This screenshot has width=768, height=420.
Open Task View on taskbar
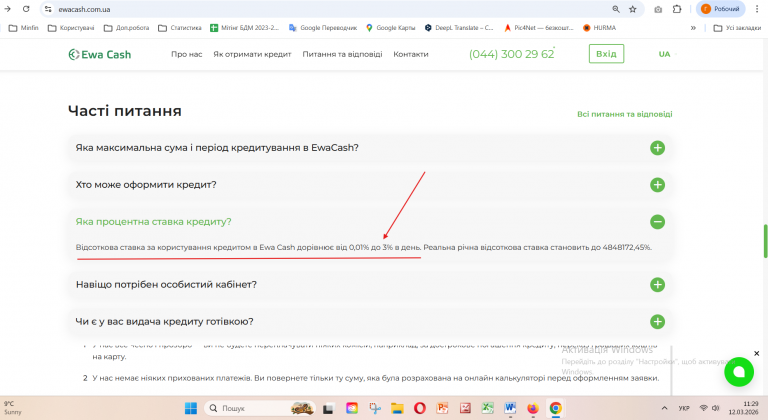click(329, 408)
